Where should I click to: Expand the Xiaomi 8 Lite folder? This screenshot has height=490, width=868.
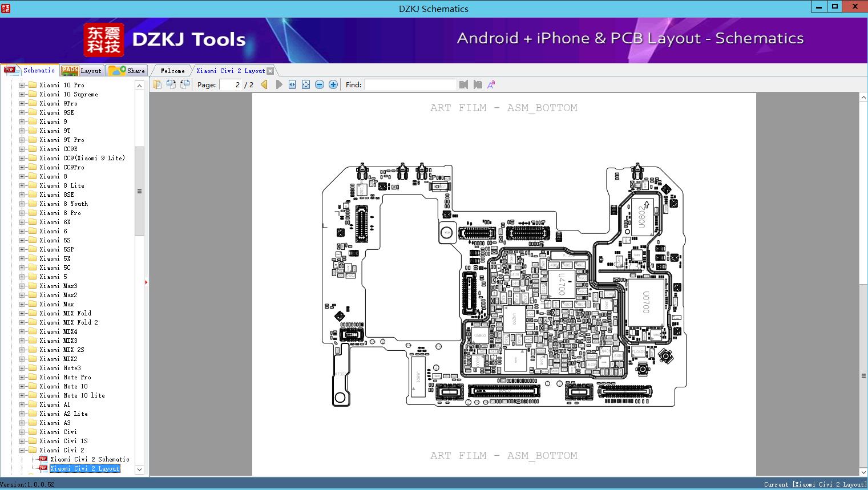point(22,185)
